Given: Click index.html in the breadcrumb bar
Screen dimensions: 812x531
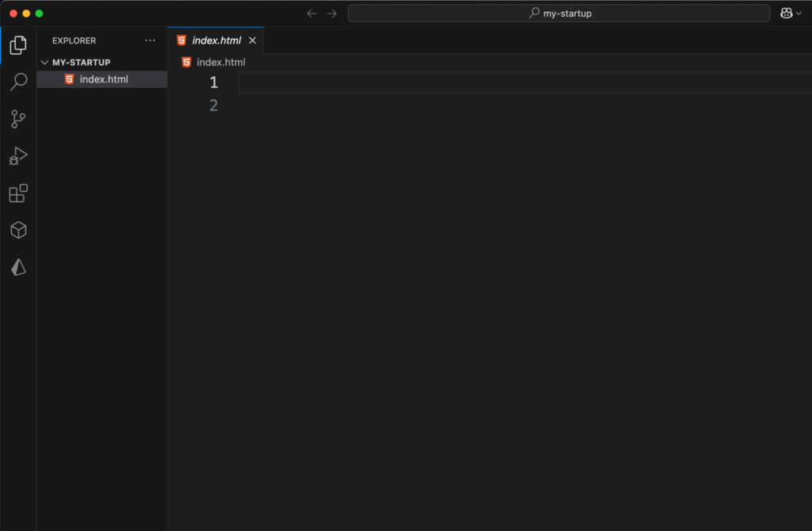Looking at the screenshot, I should (x=220, y=62).
